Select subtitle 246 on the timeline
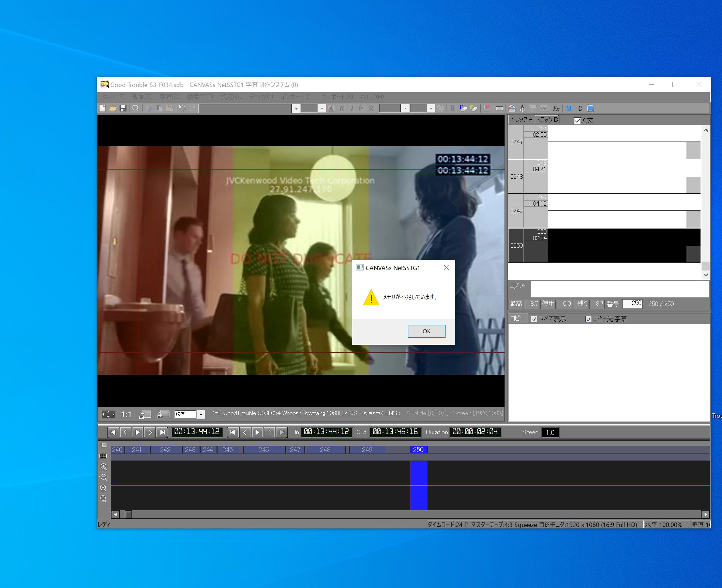Screen dimensions: 722x588 (264, 450)
